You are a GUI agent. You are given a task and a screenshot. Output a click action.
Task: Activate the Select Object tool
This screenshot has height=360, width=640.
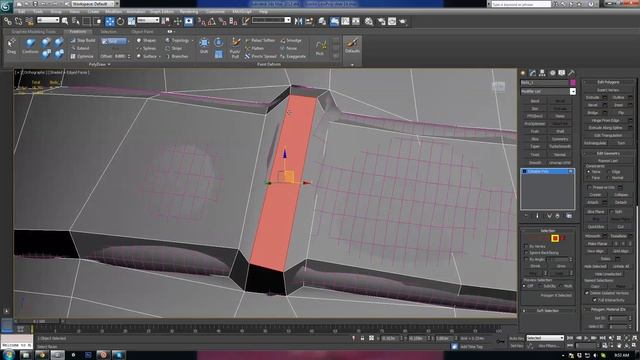pyautogui.click(x=64, y=21)
